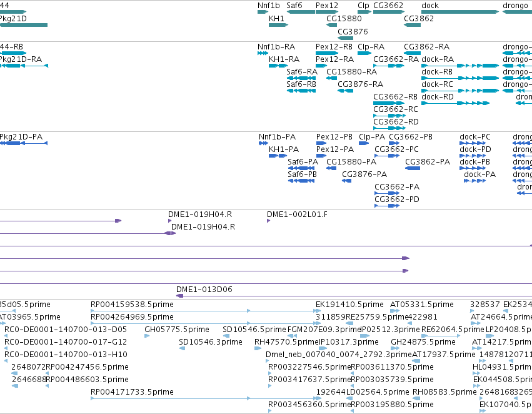
Task: Select the CG3876-PA protein feature
Action: (x=347, y=181)
